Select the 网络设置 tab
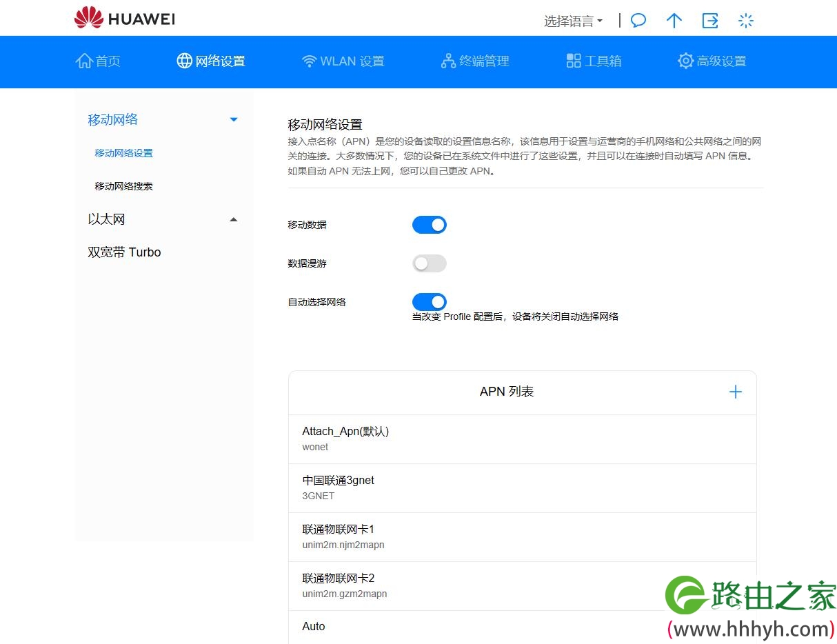The height and width of the screenshot is (644, 837). pyautogui.click(x=211, y=61)
